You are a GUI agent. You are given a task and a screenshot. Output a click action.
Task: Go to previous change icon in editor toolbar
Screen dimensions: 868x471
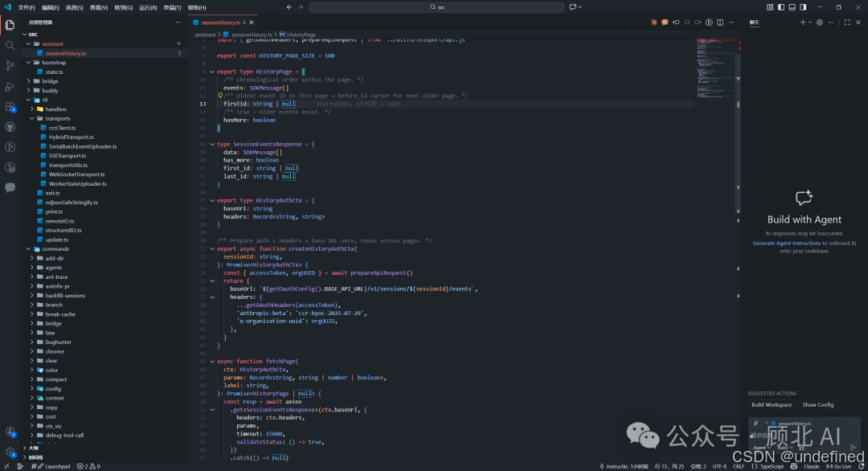[x=676, y=23]
